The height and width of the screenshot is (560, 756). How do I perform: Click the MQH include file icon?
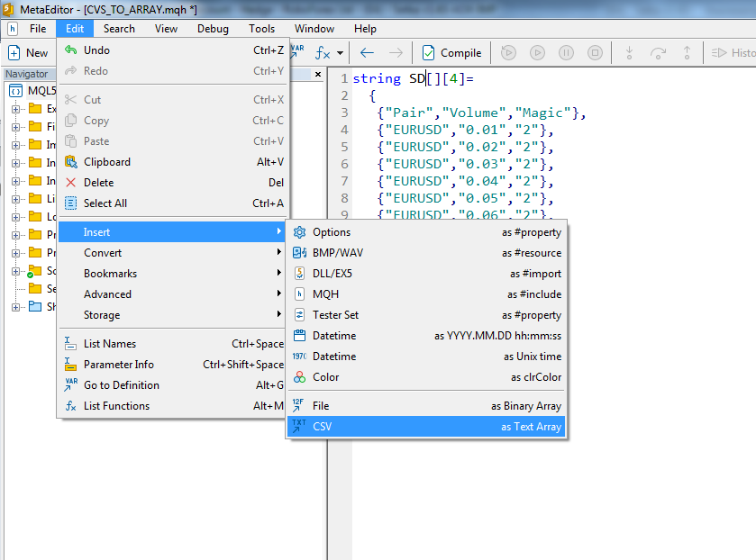[x=299, y=294]
